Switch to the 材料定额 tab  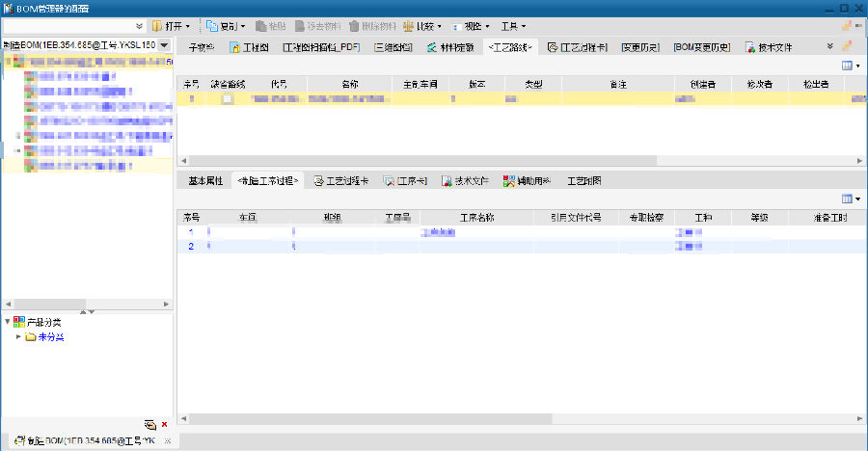pos(450,47)
